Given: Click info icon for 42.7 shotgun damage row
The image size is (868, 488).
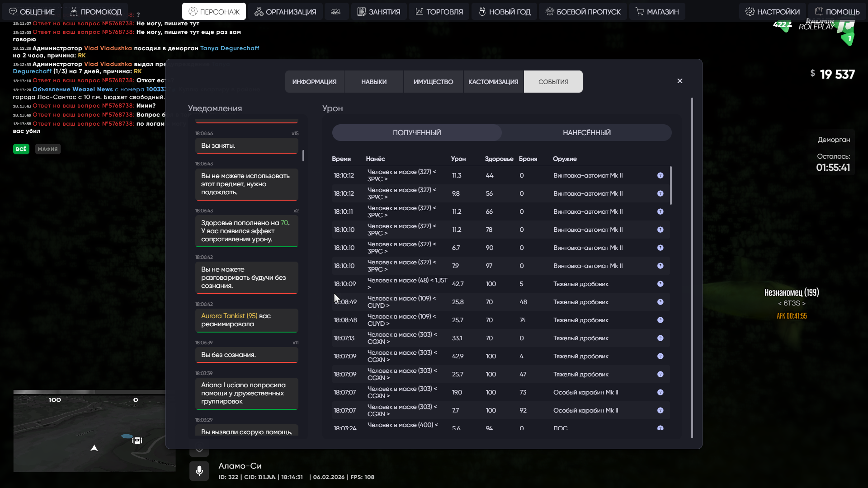Looking at the screenshot, I should point(660,284).
